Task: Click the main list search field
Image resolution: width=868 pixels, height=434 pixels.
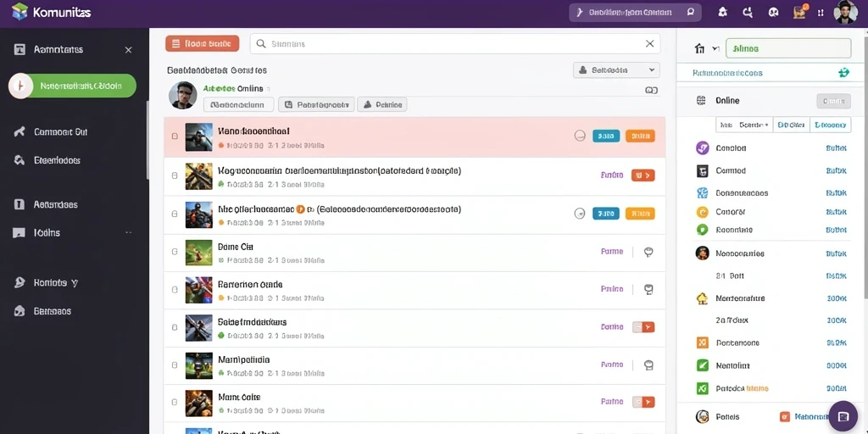Action: [x=455, y=44]
